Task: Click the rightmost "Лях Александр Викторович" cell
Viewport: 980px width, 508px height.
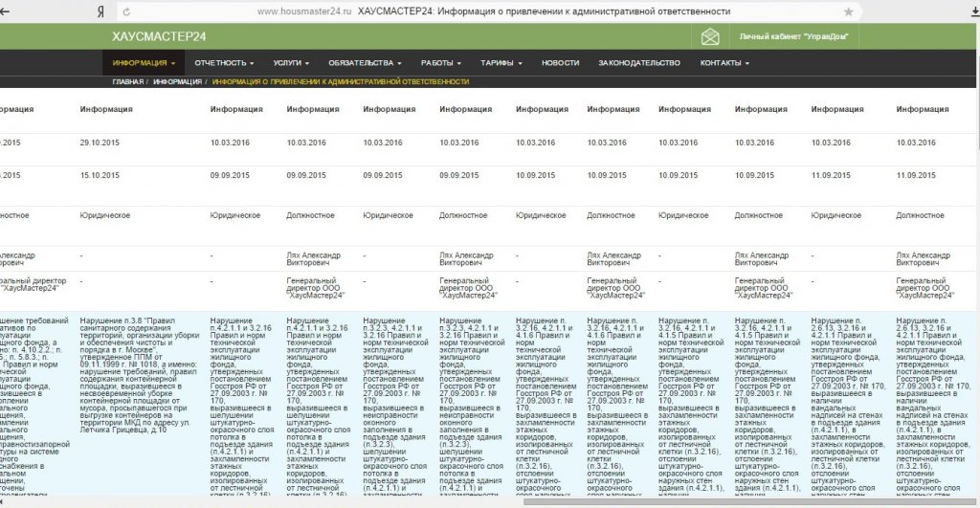Action: coord(924,259)
